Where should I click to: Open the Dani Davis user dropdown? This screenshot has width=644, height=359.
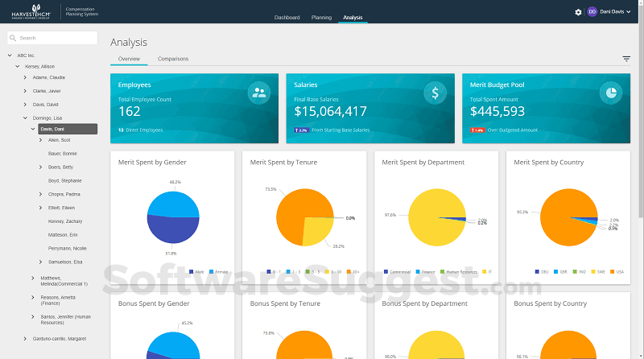615,12
